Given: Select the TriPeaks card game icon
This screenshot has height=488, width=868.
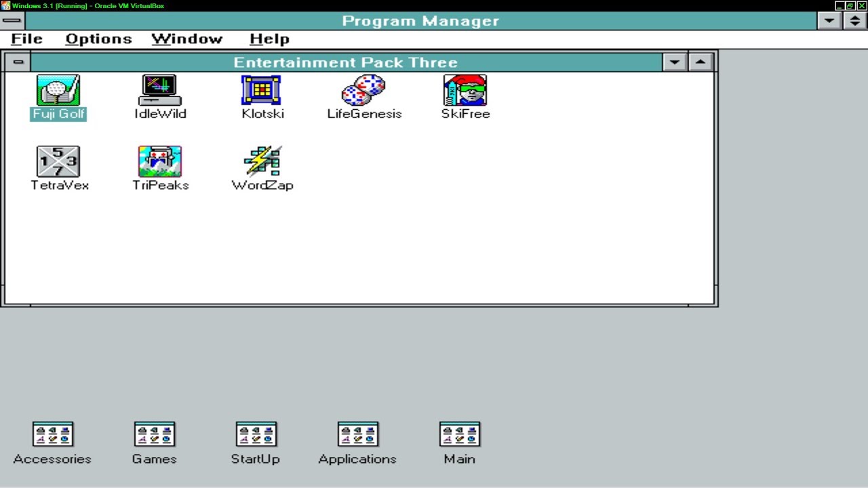Looking at the screenshot, I should pyautogui.click(x=160, y=162).
